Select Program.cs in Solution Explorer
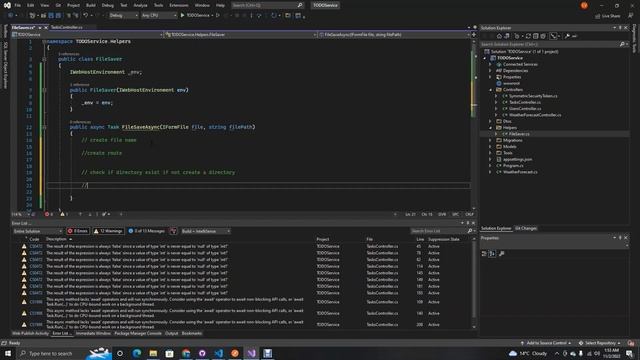Image resolution: width=640 pixels, height=360 pixels. (513, 166)
